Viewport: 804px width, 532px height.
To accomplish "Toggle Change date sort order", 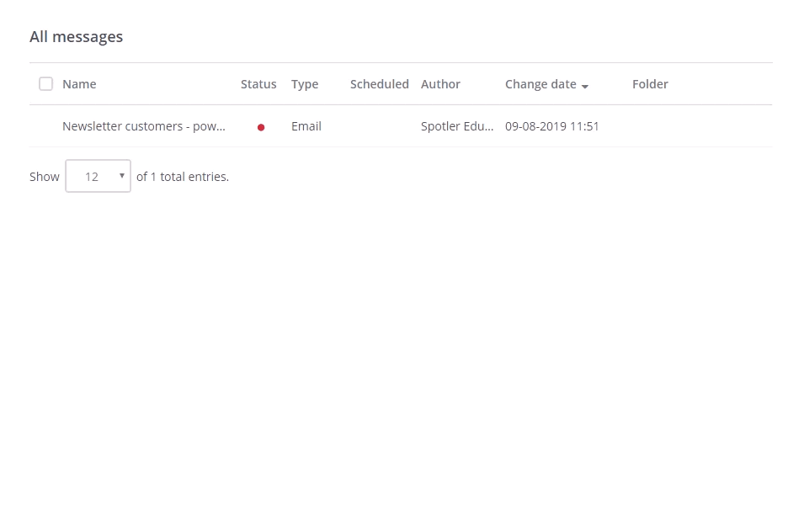I will coord(540,83).
